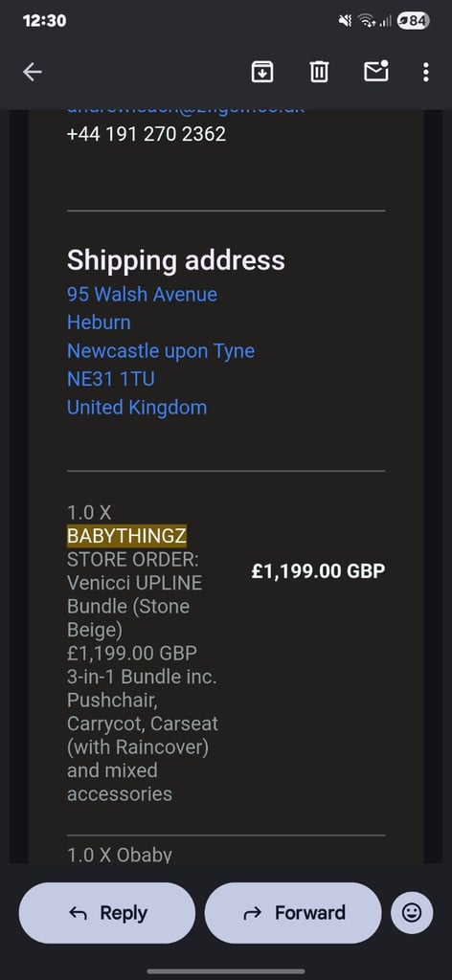Open the three-dot overflow menu
The width and height of the screenshot is (452, 980).
pos(426,72)
